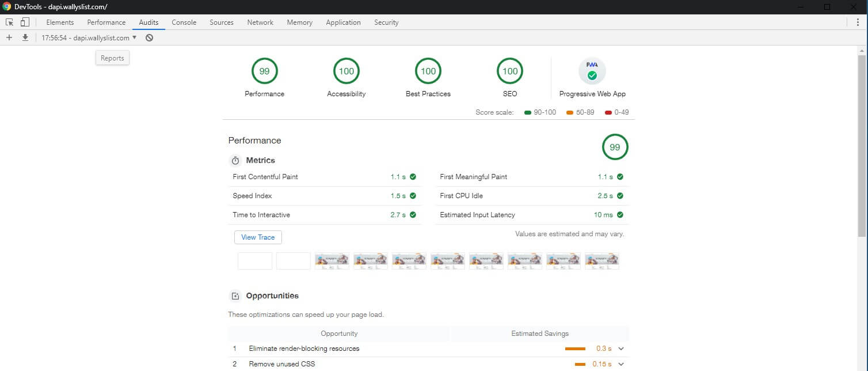The image size is (868, 371).
Task: Click the View Trace button
Action: pyautogui.click(x=258, y=237)
